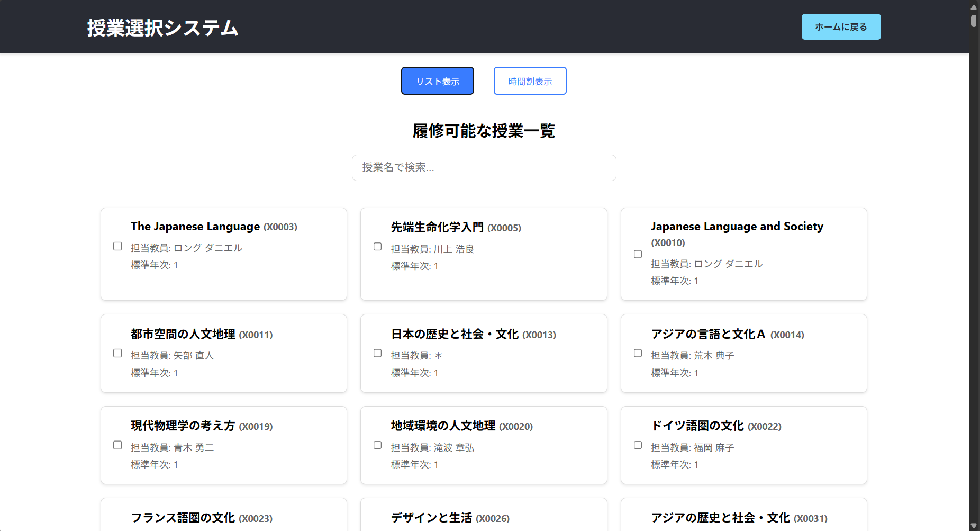Click the 授業選択システム header title
980x531 pixels.
[162, 28]
